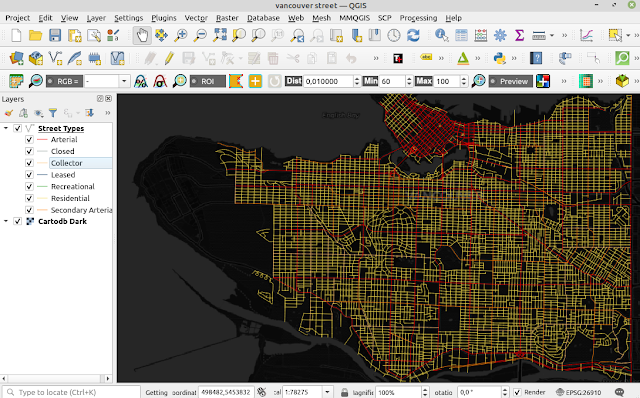Click the Measure ruler tool
Image resolution: width=640 pixels, height=398 pixels.
(x=539, y=36)
